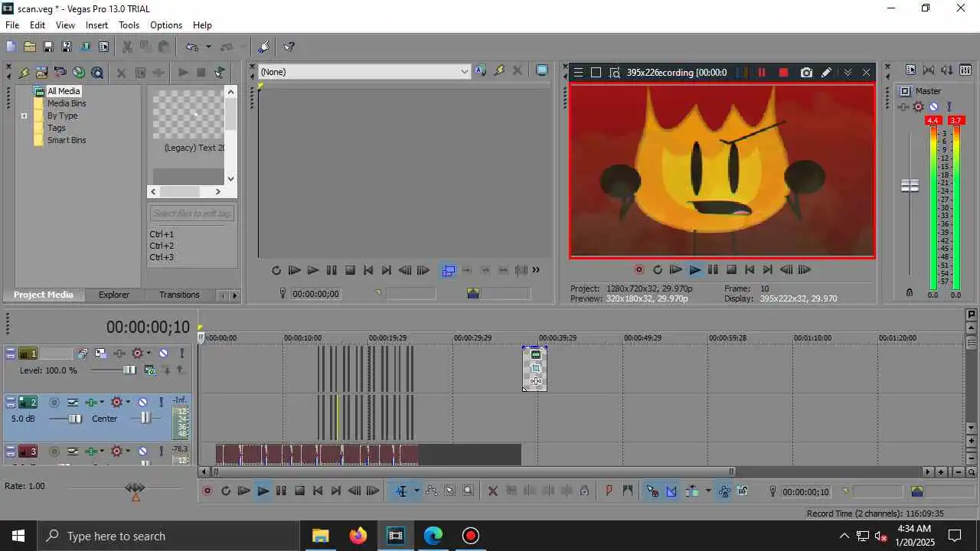Open Master Bus FX gear icon
Screen dimensions: 980x551
pos(918,106)
